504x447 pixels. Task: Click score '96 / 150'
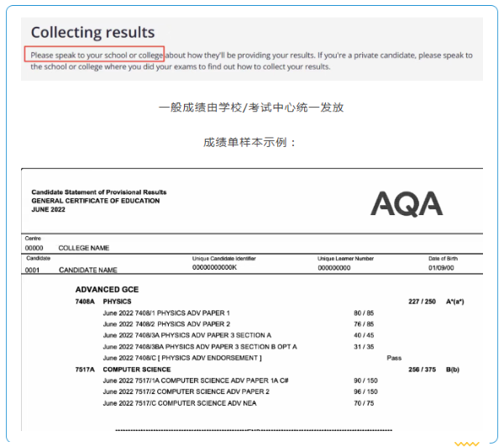(x=365, y=392)
